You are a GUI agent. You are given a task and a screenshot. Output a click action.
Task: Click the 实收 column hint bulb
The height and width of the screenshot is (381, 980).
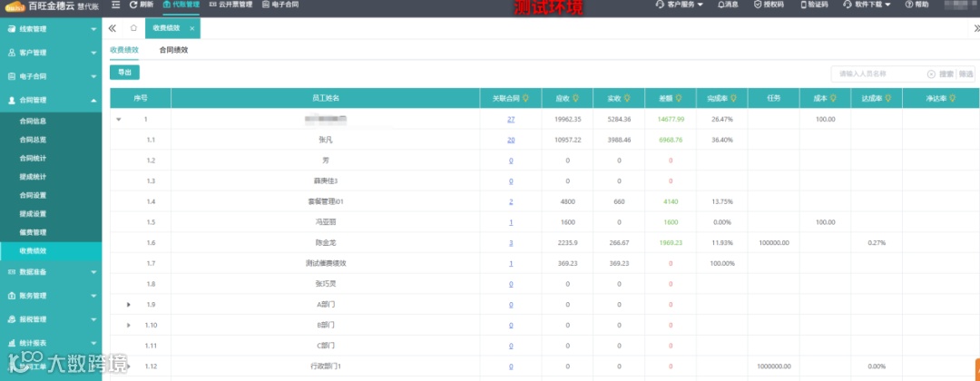625,98
